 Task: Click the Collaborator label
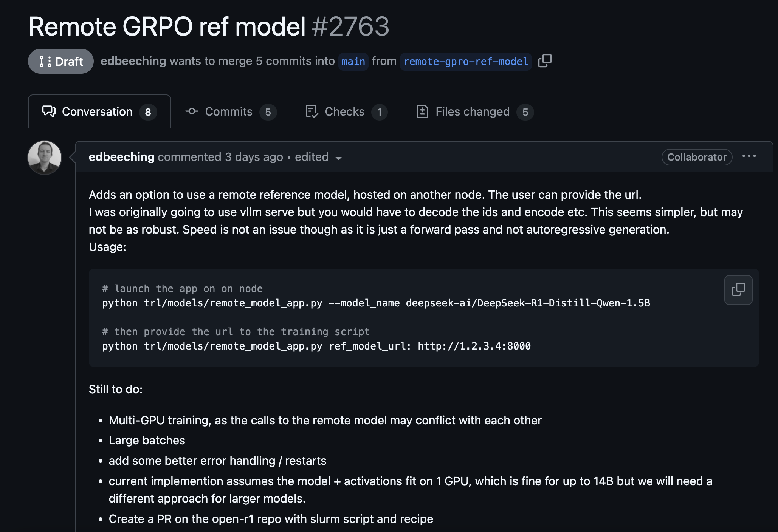tap(696, 157)
